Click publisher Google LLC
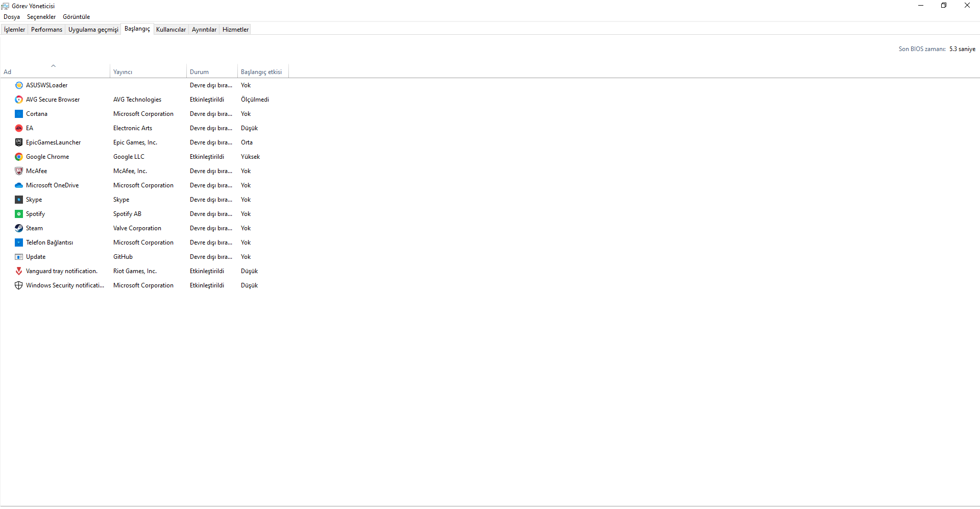Image resolution: width=980 pixels, height=509 pixels. [x=129, y=157]
